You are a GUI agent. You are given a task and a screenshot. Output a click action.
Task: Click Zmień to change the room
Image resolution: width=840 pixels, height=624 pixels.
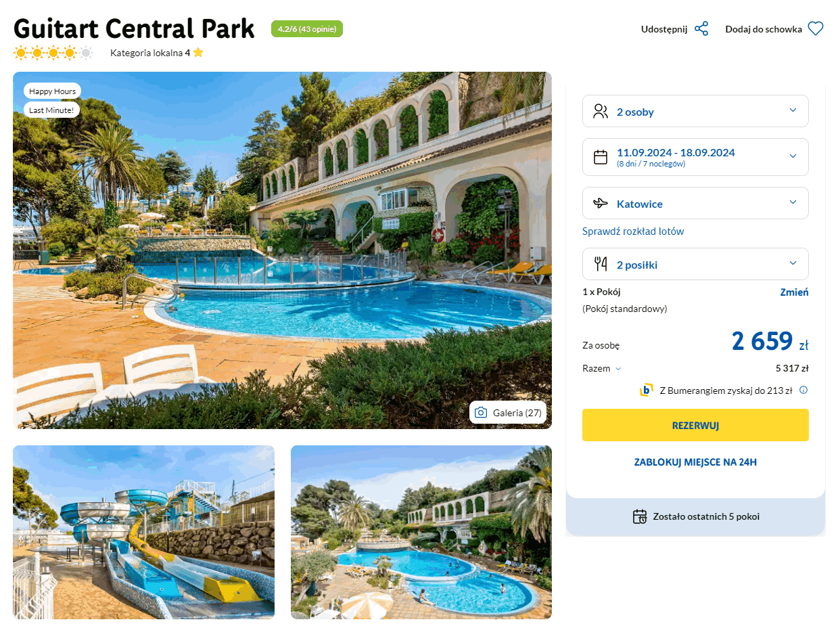click(794, 292)
